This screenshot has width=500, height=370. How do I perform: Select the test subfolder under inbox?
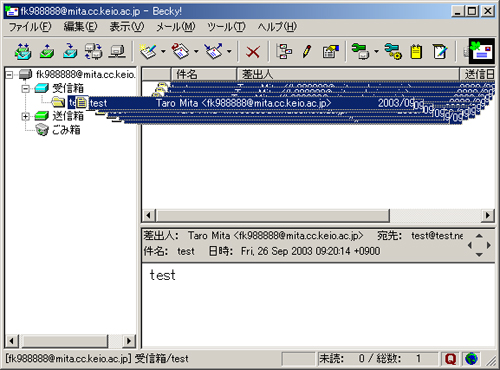(71, 102)
